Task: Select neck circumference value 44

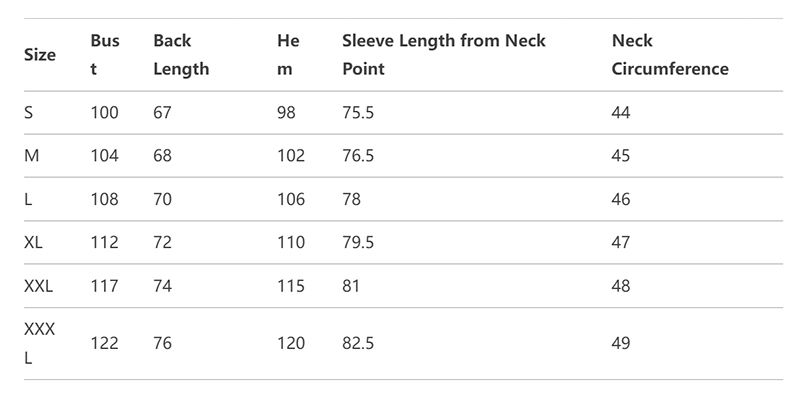Action: point(621,112)
